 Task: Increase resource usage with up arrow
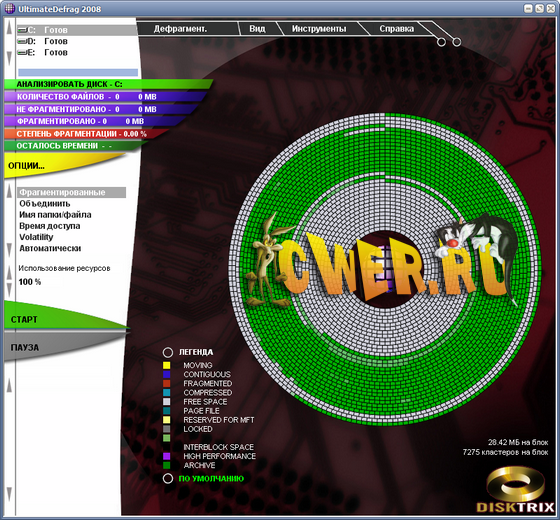pos(9,273)
